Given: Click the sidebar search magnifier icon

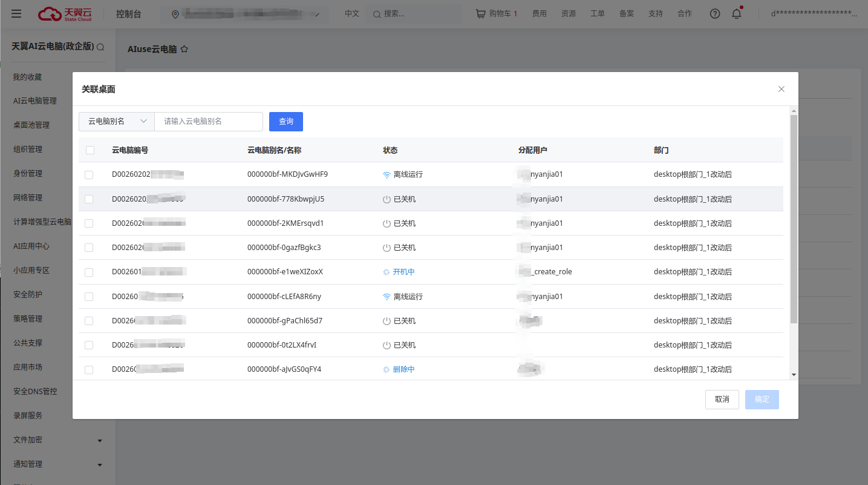Looking at the screenshot, I should click(x=100, y=47).
